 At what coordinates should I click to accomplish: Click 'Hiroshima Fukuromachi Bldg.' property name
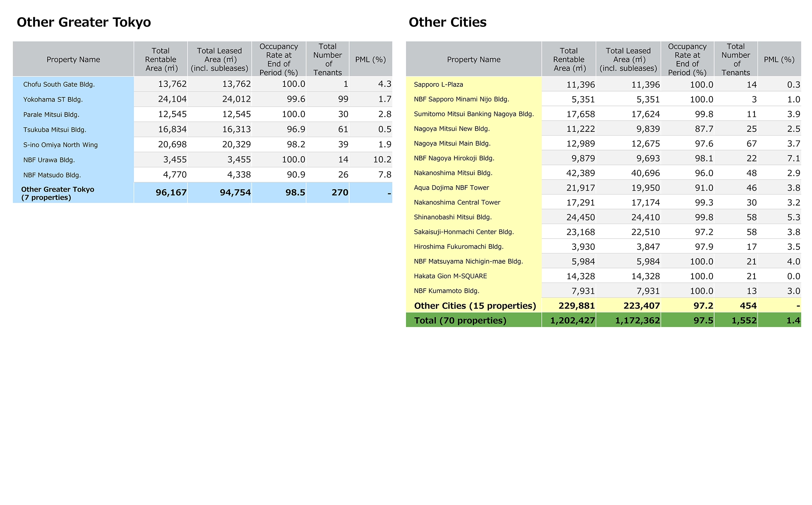tap(459, 247)
